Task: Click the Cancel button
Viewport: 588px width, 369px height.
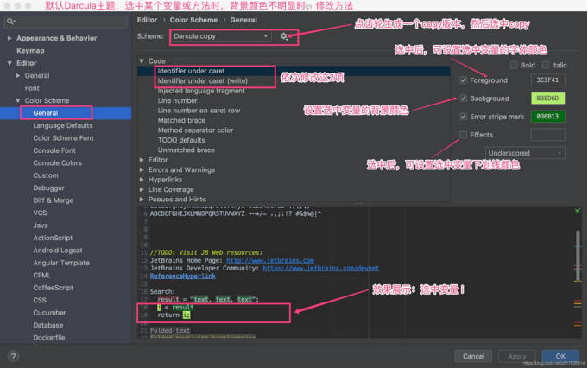Action: 473,356
